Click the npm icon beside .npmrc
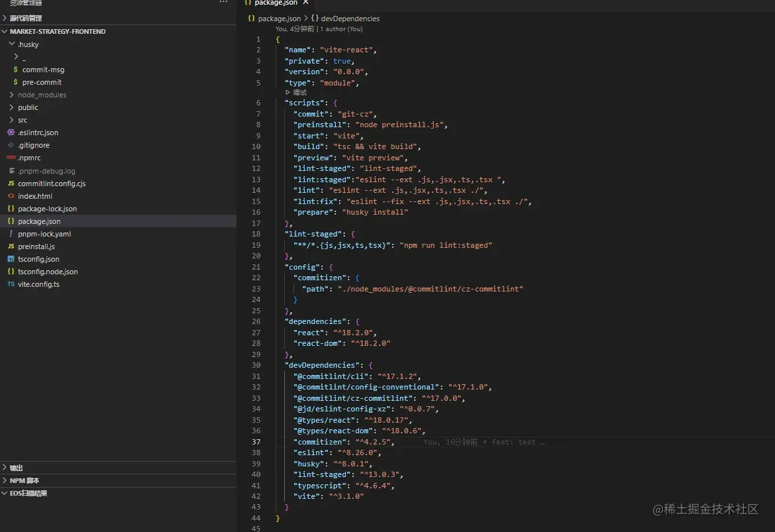Screen dimensions: 775x532 (11, 157)
